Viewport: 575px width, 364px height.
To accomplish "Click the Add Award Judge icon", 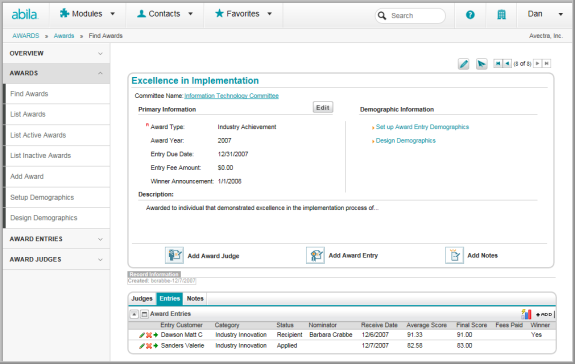I will [174, 255].
